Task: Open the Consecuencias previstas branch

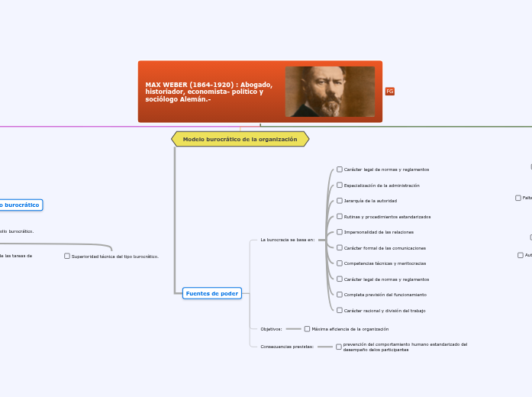Action: tap(286, 347)
